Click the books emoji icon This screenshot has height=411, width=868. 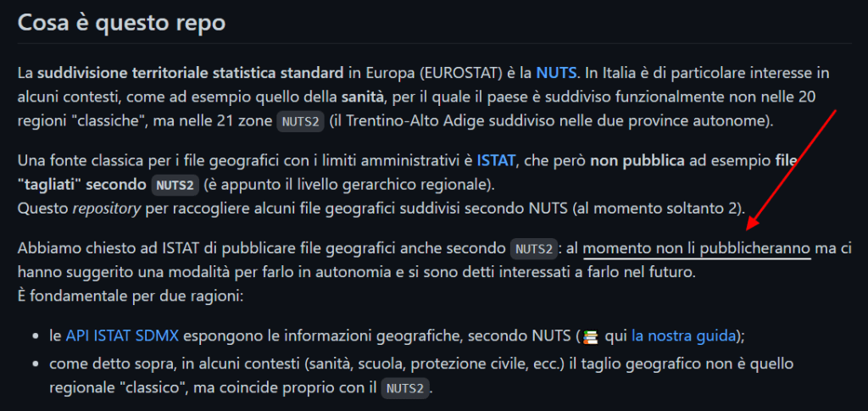tap(591, 336)
